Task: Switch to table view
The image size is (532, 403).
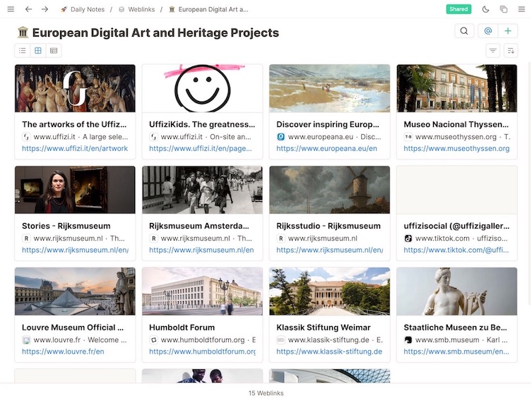Action: [54, 51]
